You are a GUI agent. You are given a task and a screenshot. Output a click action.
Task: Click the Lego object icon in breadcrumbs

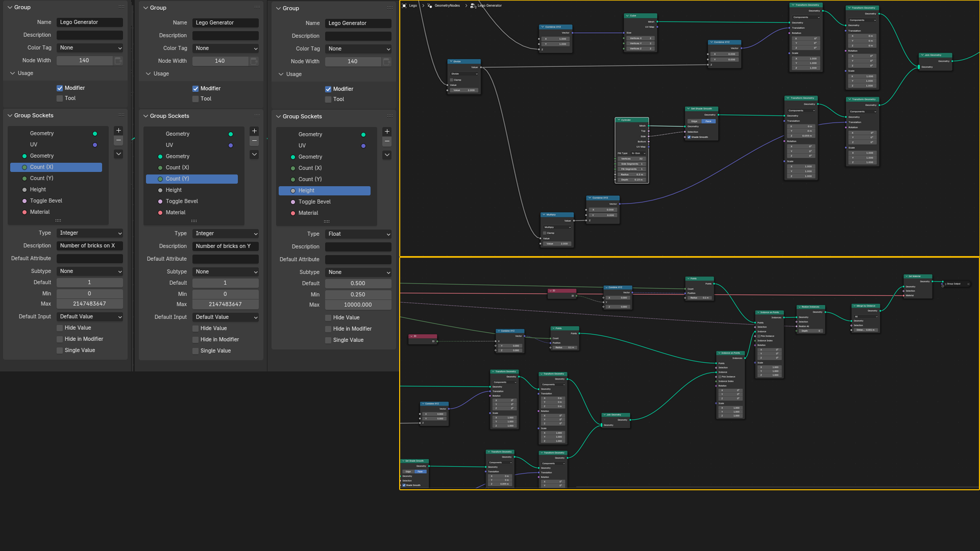pyautogui.click(x=404, y=6)
